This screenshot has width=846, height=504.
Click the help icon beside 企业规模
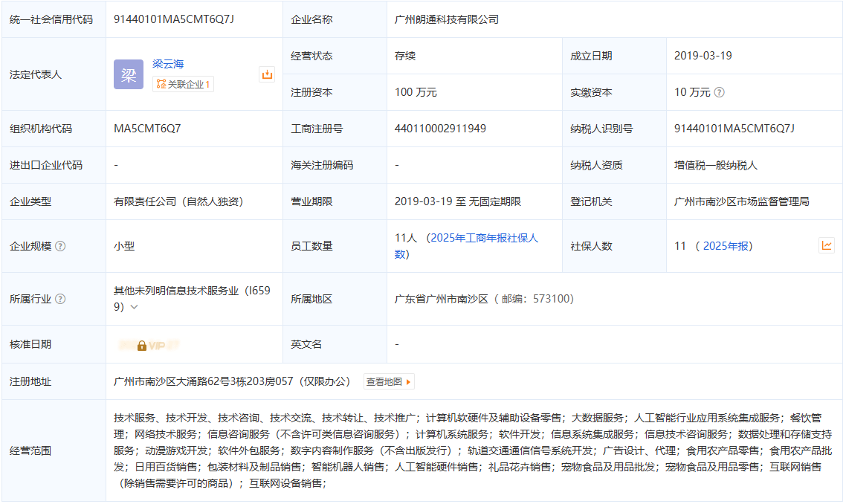60,246
